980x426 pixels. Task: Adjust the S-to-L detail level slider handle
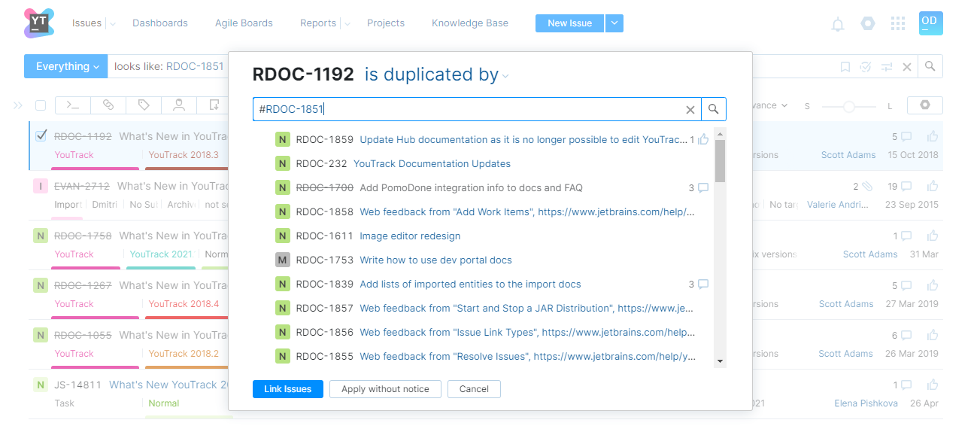(849, 107)
